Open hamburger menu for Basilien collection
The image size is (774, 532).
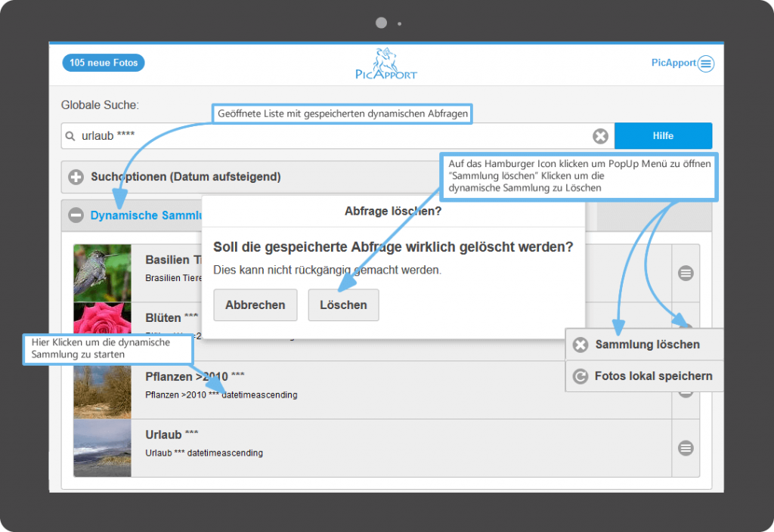686,274
